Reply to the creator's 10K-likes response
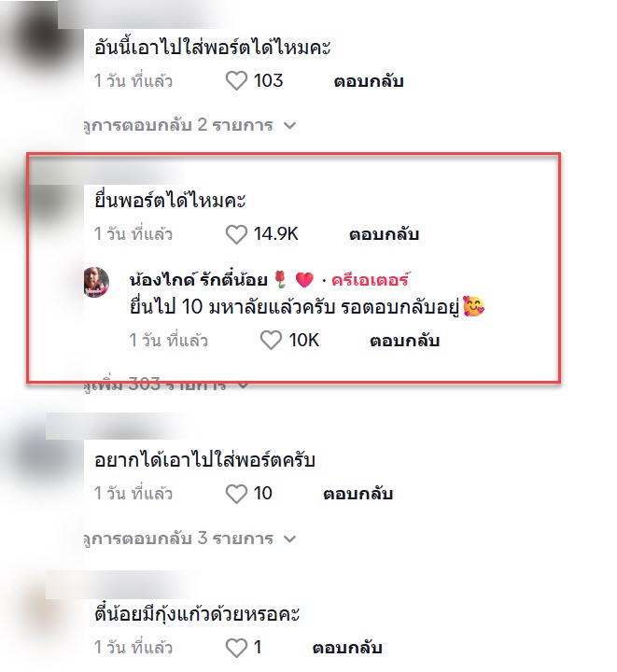 pyautogui.click(x=405, y=341)
